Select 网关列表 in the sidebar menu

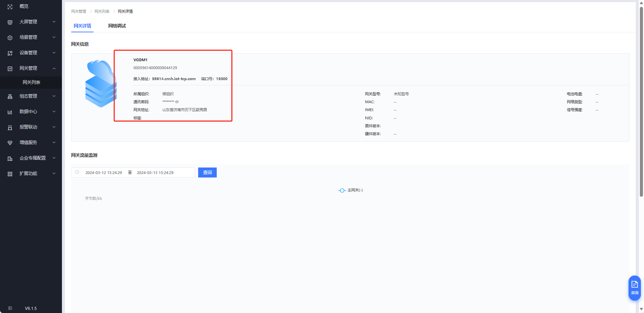[x=31, y=83]
